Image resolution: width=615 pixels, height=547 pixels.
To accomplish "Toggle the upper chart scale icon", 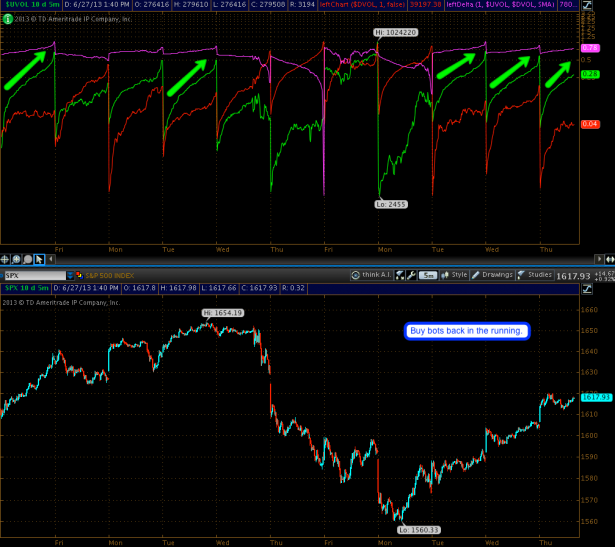I will tap(587, 5).
